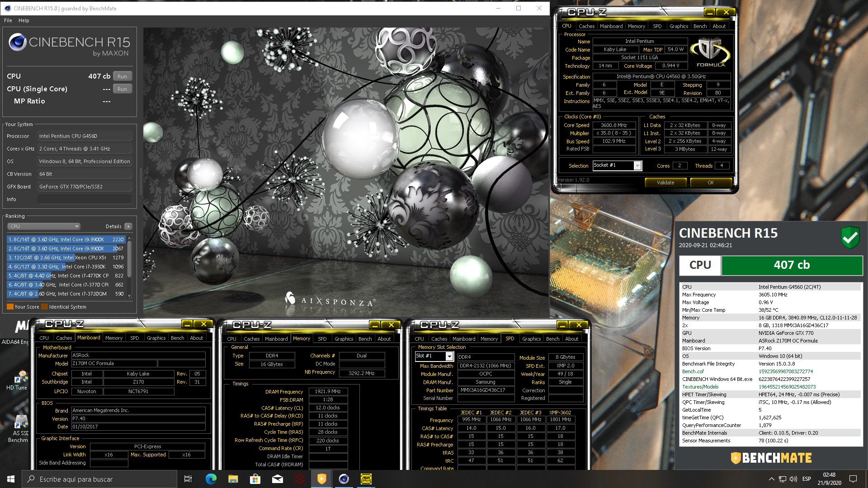Run the CPU Single Core benchmark
868x488 pixels.
(122, 89)
